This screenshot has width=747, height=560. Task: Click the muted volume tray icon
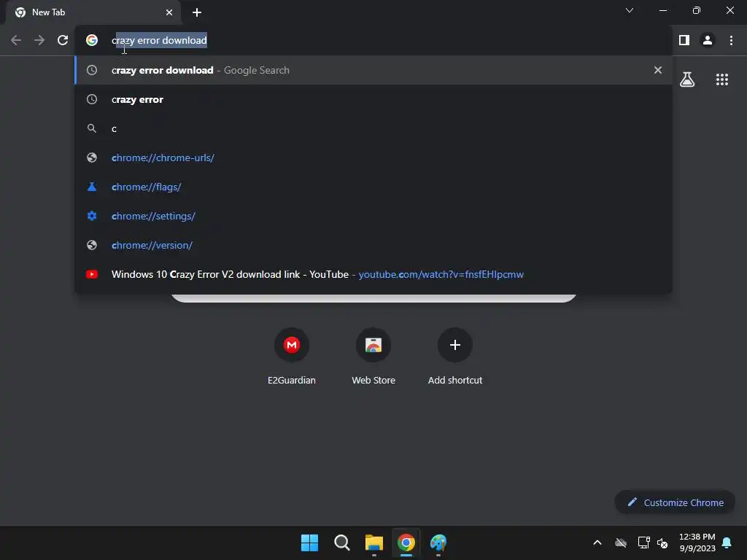[662, 542]
